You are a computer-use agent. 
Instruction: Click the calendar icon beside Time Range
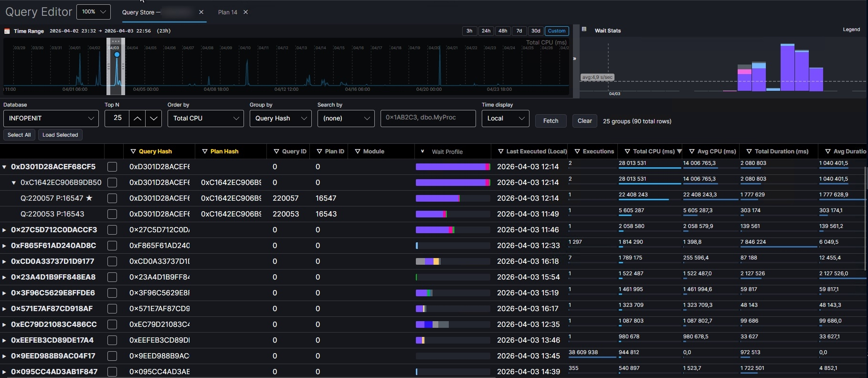pyautogui.click(x=7, y=31)
